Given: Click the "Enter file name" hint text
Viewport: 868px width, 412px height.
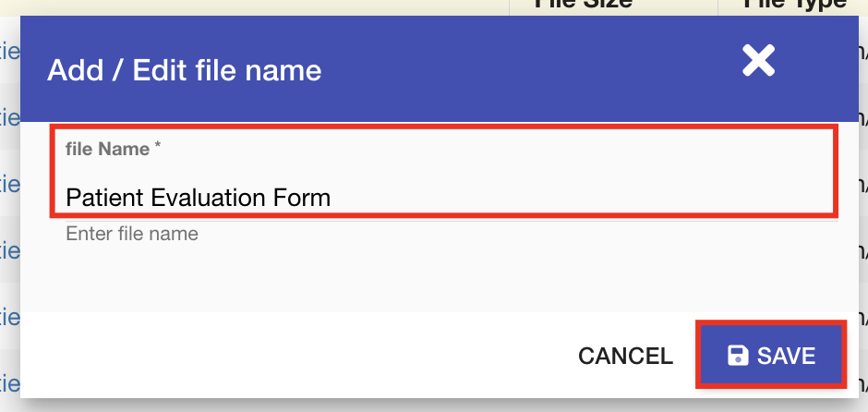Looking at the screenshot, I should click(132, 234).
